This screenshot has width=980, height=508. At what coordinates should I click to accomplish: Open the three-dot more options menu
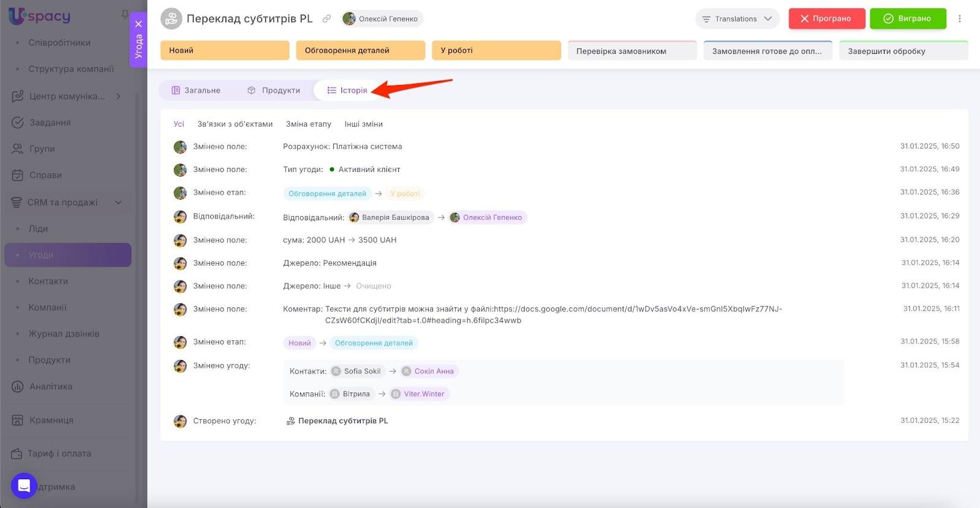tap(959, 19)
